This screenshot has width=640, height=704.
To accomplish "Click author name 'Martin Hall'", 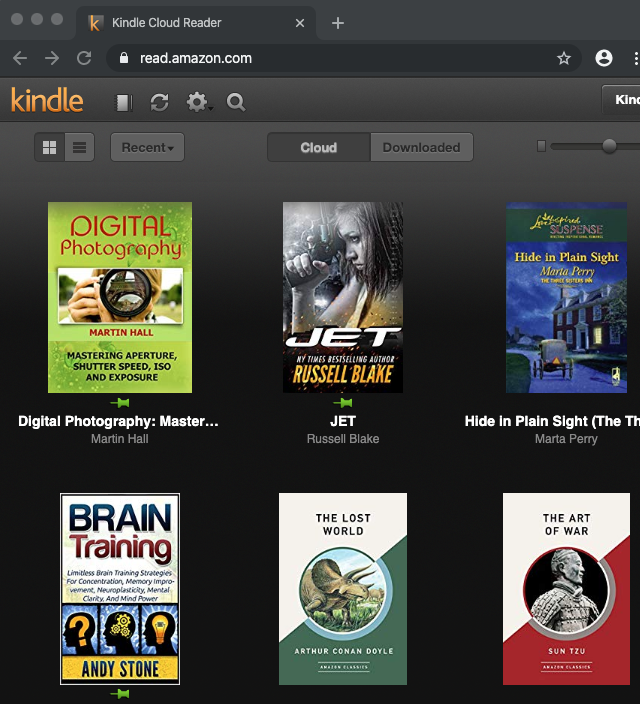I will point(119,439).
